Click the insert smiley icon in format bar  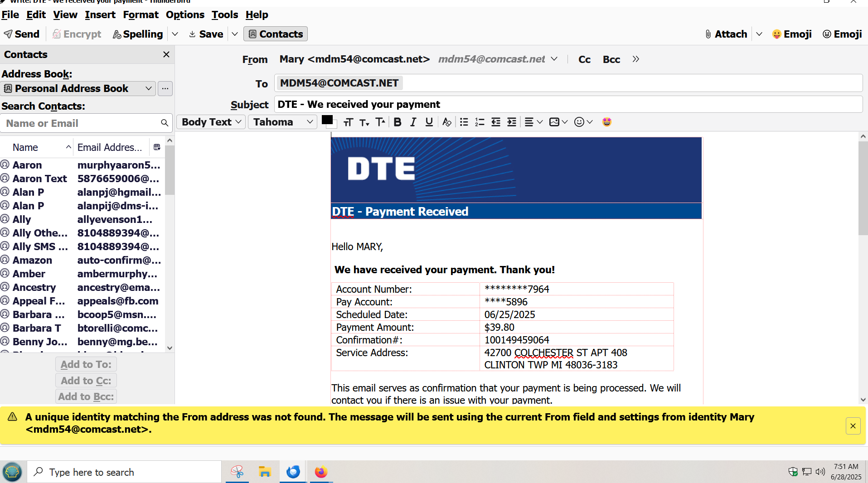579,122
